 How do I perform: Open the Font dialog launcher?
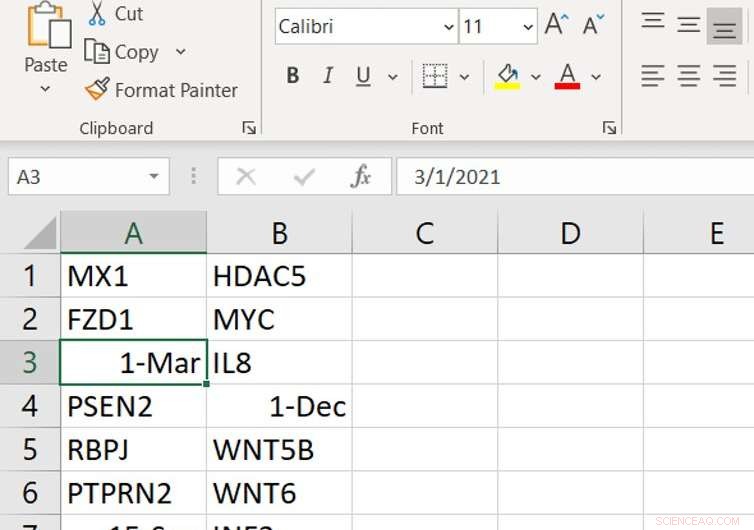point(609,128)
